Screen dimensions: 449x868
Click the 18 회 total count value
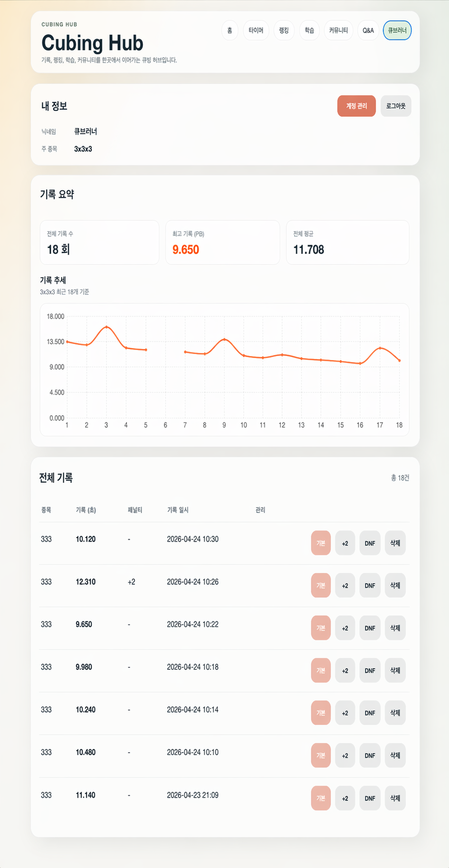coord(58,250)
